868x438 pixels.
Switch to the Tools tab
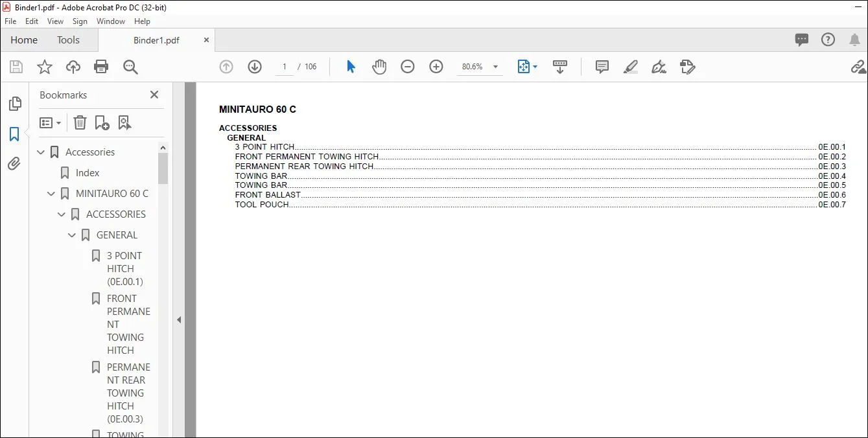[x=68, y=40]
